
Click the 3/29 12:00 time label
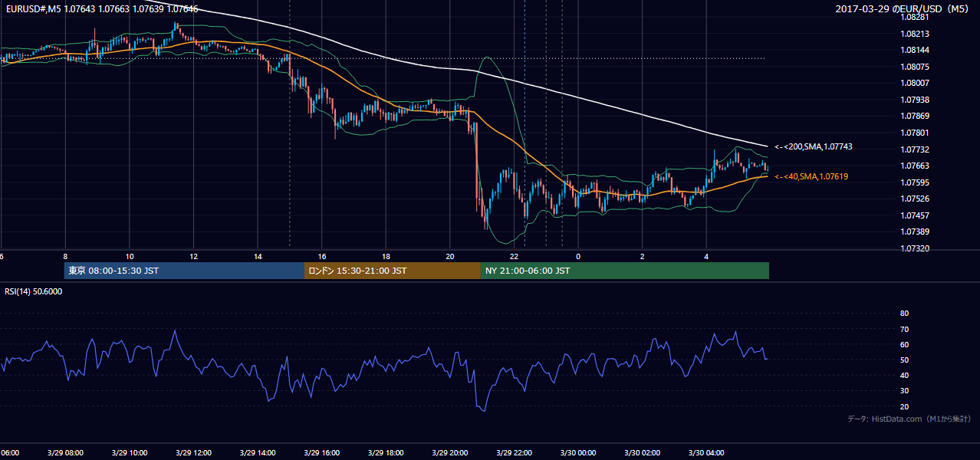click(x=192, y=452)
